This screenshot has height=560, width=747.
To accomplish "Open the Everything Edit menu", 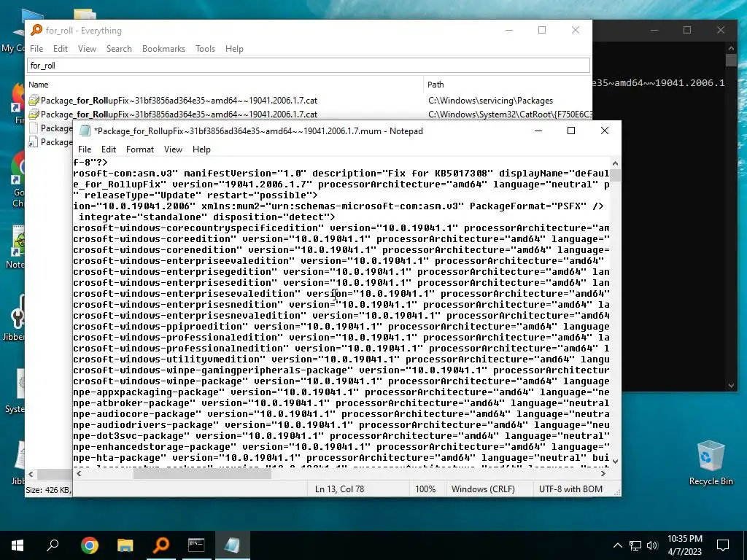I will click(x=61, y=49).
